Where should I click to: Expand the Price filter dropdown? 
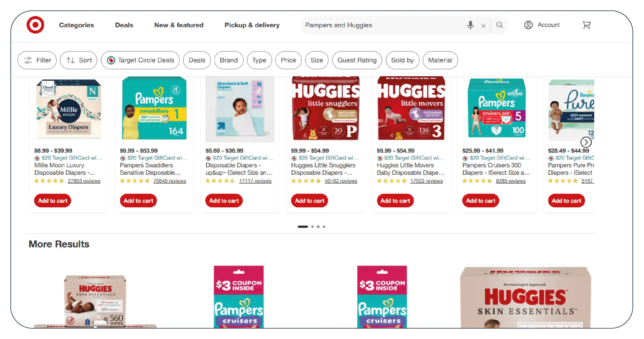click(x=288, y=60)
